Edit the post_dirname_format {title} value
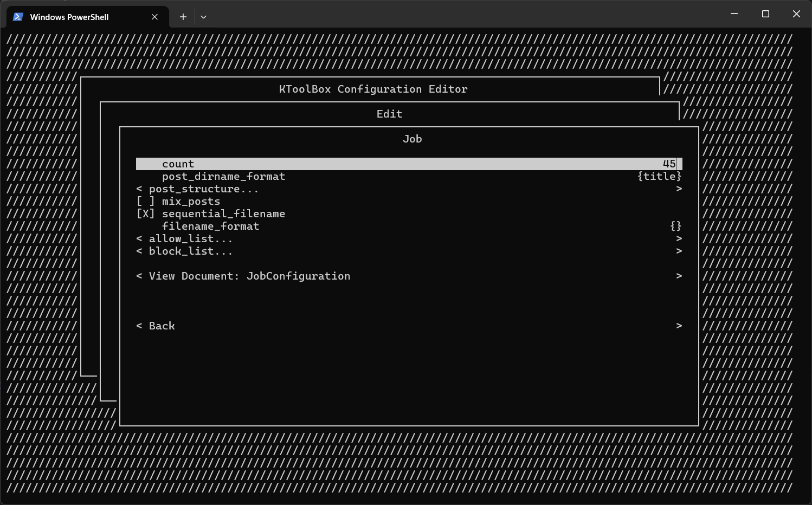Screen dimensions: 812x505 (x=660, y=176)
